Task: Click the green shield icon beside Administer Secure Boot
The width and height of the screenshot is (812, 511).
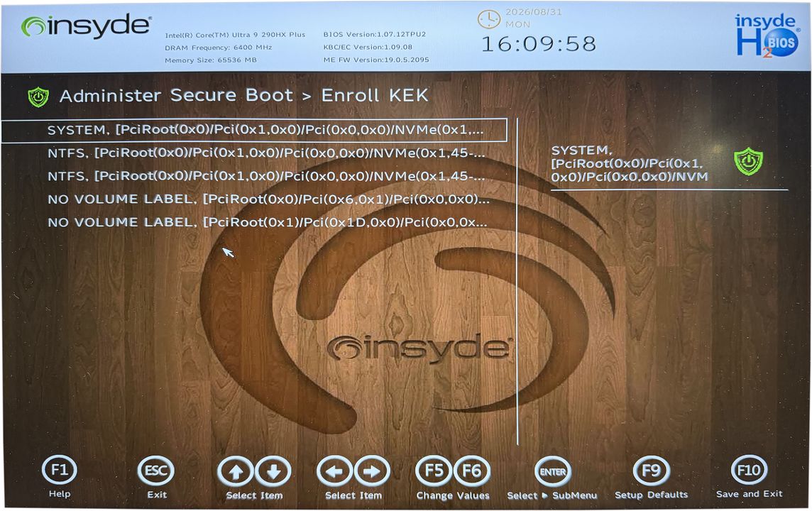Action: 38,97
